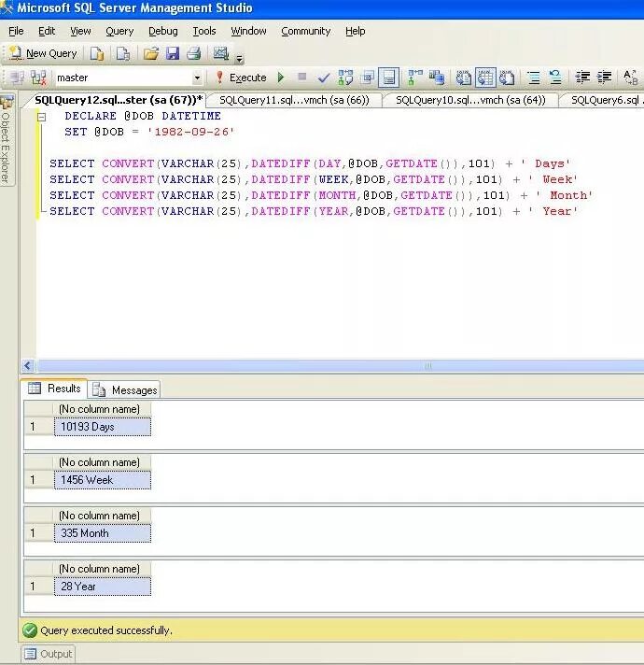The width and height of the screenshot is (644, 665).
Task: Select Results to Grid icon
Action: pos(485,78)
